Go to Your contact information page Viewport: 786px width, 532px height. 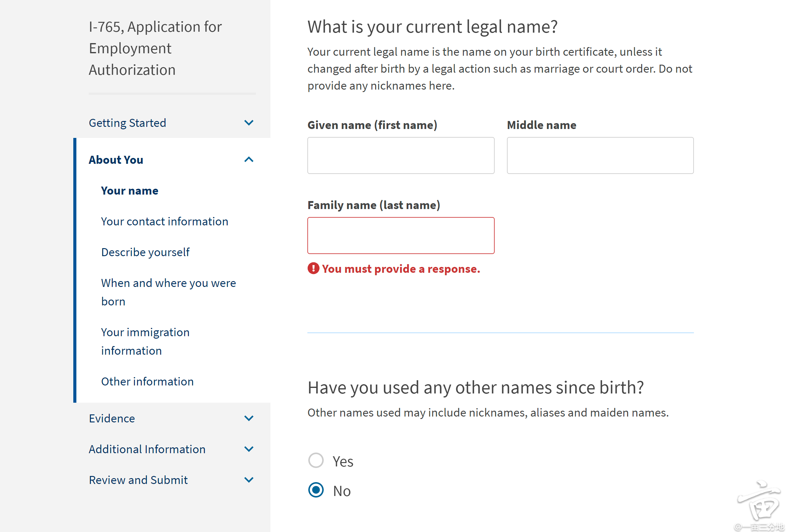pyautogui.click(x=165, y=221)
